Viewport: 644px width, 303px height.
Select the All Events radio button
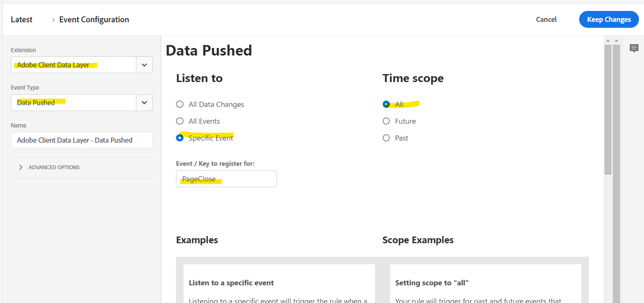(180, 121)
